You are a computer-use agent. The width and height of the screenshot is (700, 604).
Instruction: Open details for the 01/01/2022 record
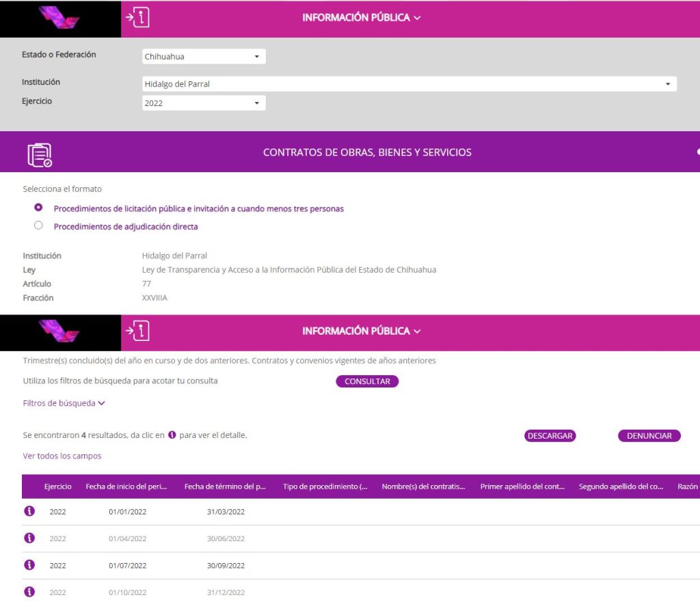coord(29,511)
